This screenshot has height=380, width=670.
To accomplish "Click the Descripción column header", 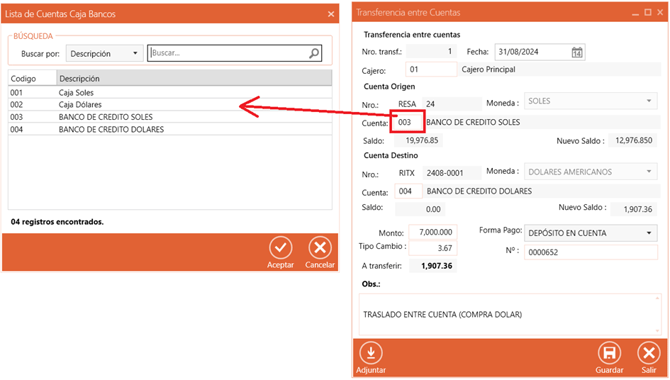I will [x=194, y=79].
